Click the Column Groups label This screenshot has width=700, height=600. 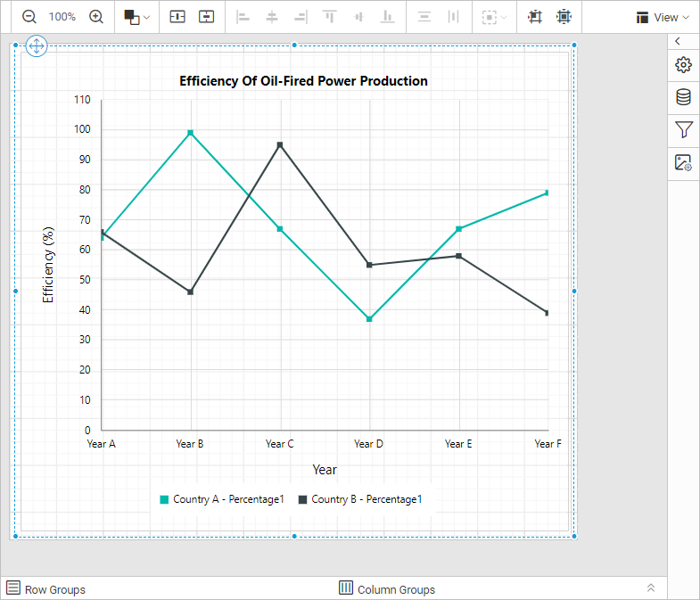pos(396,589)
